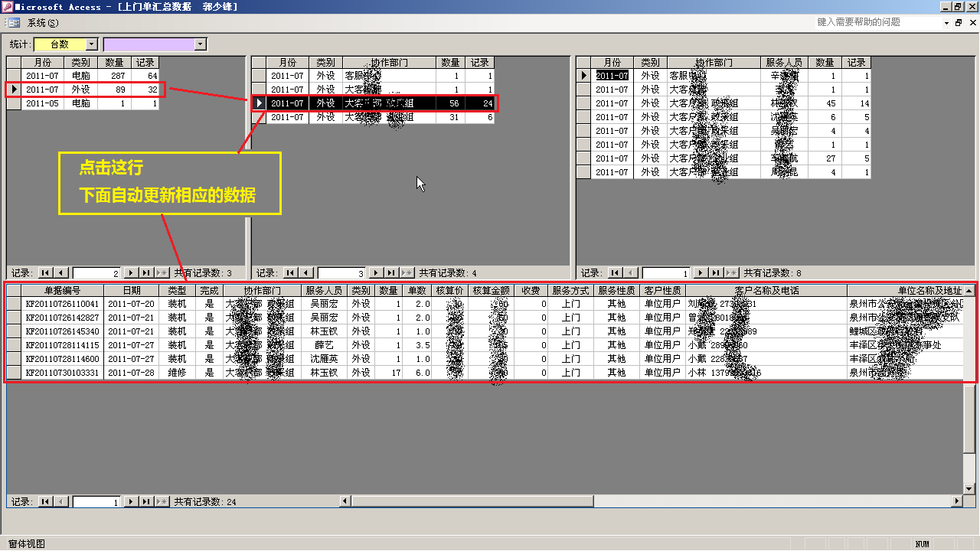Open the 系统(S) menu

[x=43, y=23]
